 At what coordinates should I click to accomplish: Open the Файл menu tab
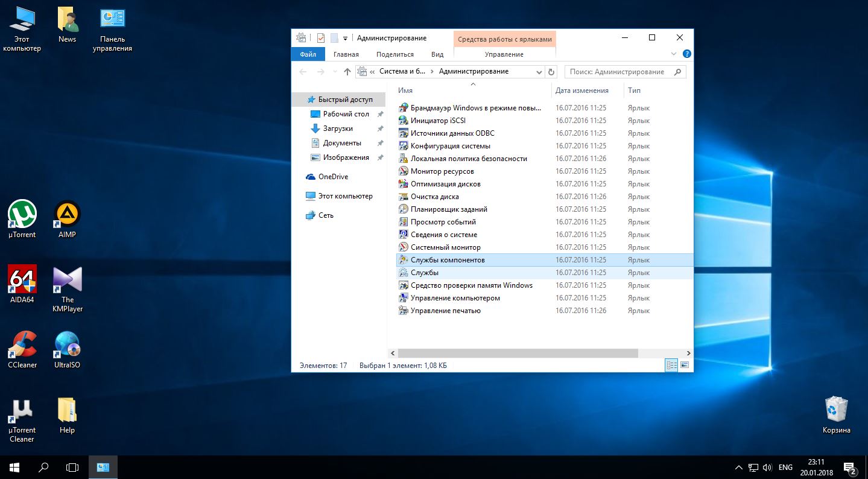(308, 54)
